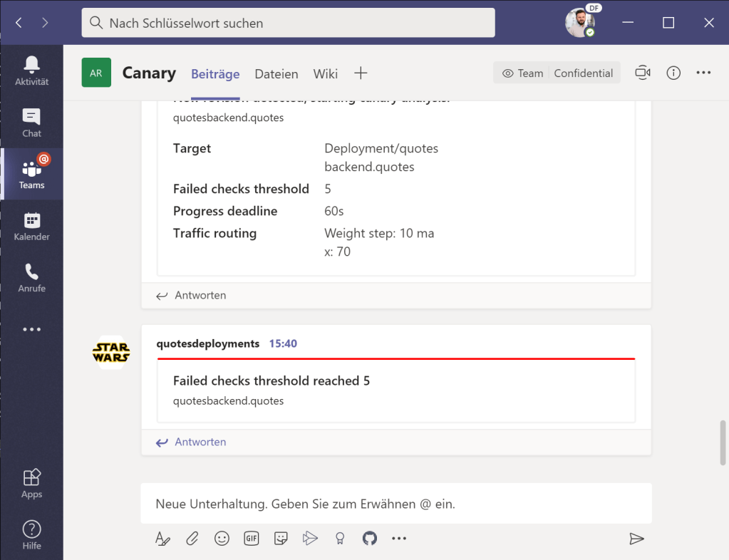Switch to the Dateien tab

click(x=276, y=73)
